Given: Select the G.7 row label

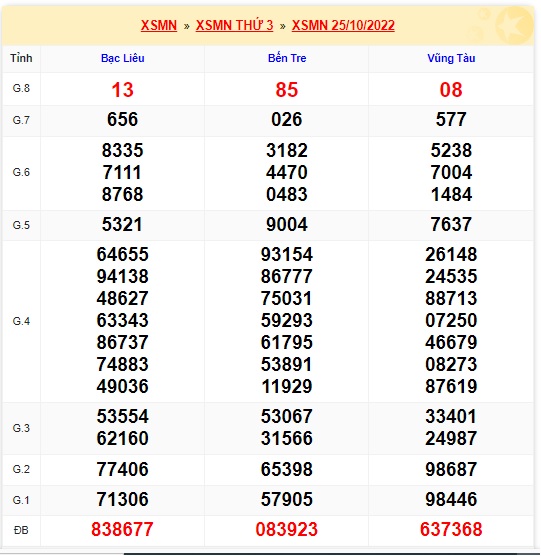Looking at the screenshot, I should (21, 120).
